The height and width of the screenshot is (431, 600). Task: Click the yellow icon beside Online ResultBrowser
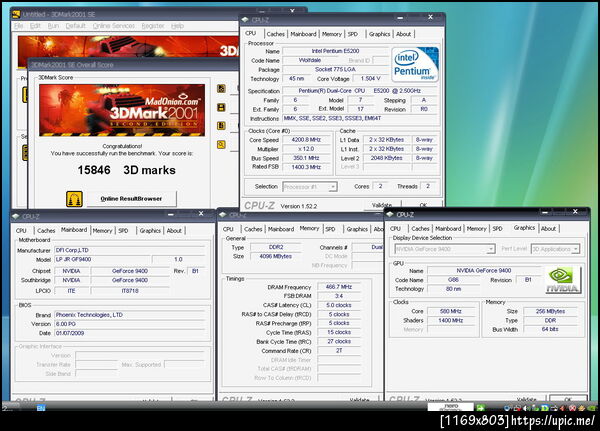74,199
